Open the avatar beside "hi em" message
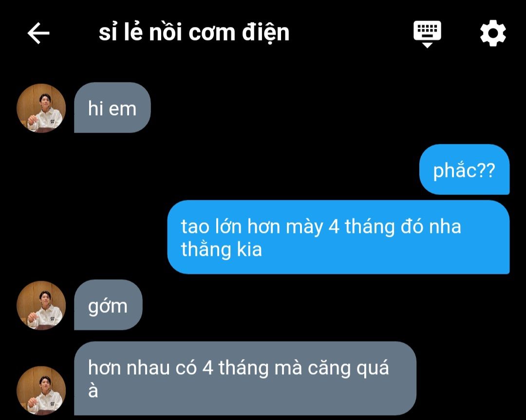This screenshot has width=526, height=420. [x=41, y=108]
